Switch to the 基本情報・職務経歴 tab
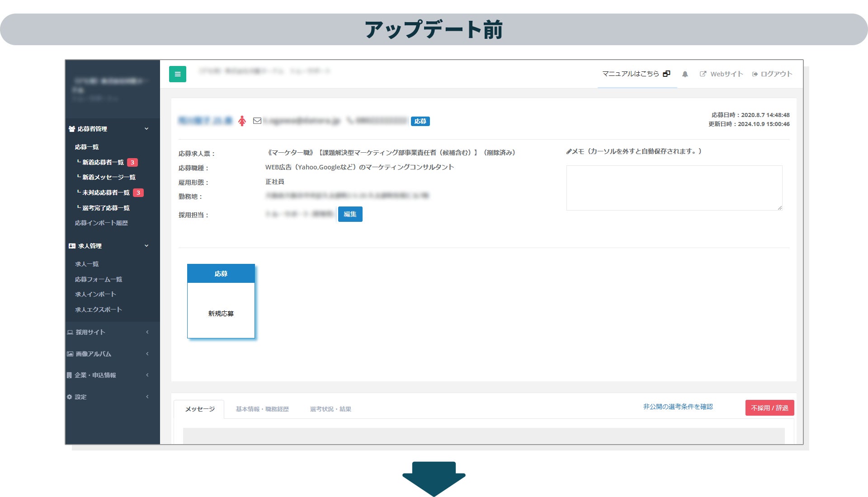 pyautogui.click(x=262, y=409)
